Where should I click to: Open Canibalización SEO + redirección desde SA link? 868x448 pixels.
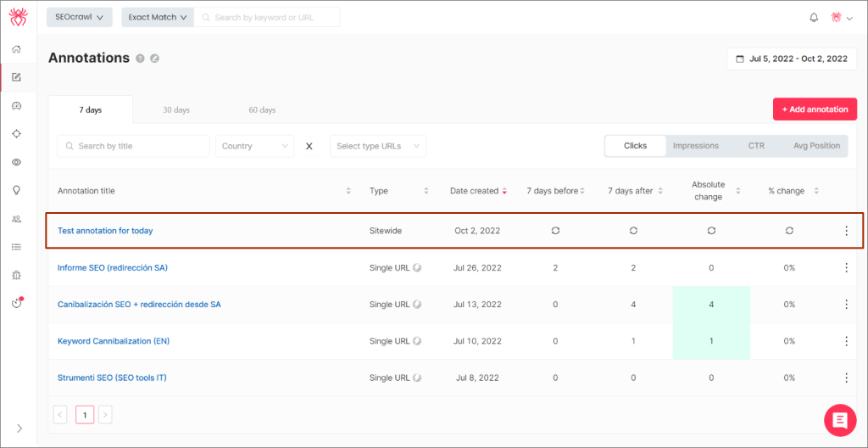coord(139,305)
